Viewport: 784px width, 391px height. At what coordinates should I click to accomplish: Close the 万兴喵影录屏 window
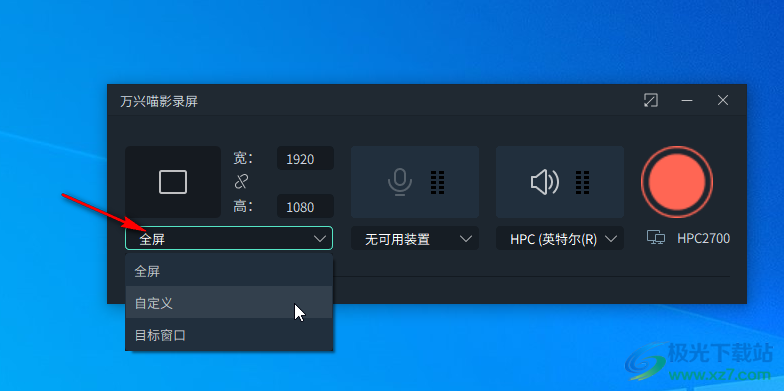pos(722,100)
